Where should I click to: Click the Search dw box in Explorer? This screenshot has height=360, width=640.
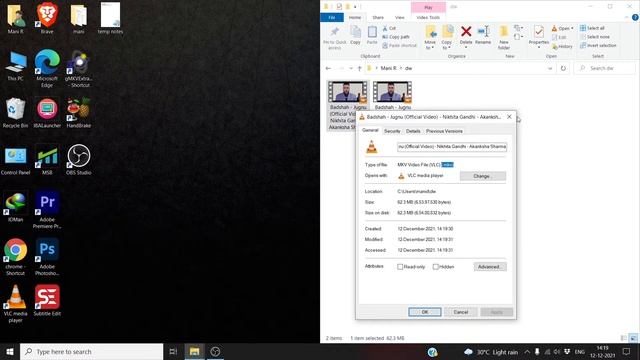604,68
